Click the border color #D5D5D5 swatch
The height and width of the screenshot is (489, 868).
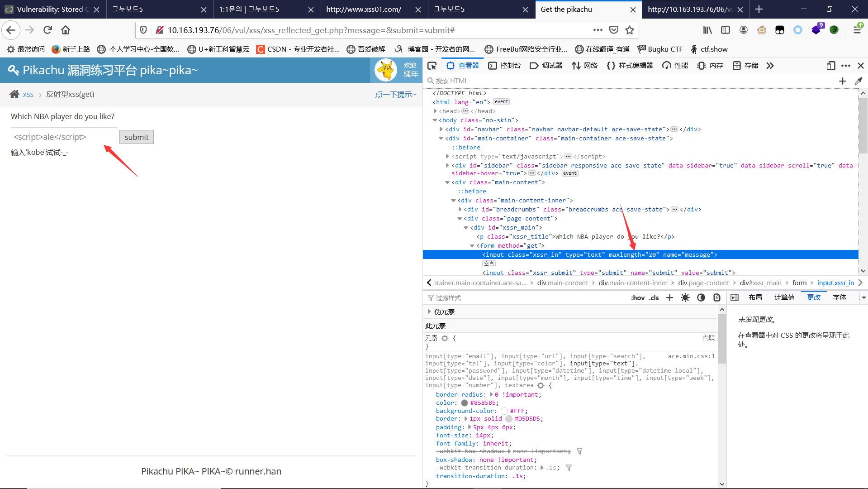tap(508, 419)
